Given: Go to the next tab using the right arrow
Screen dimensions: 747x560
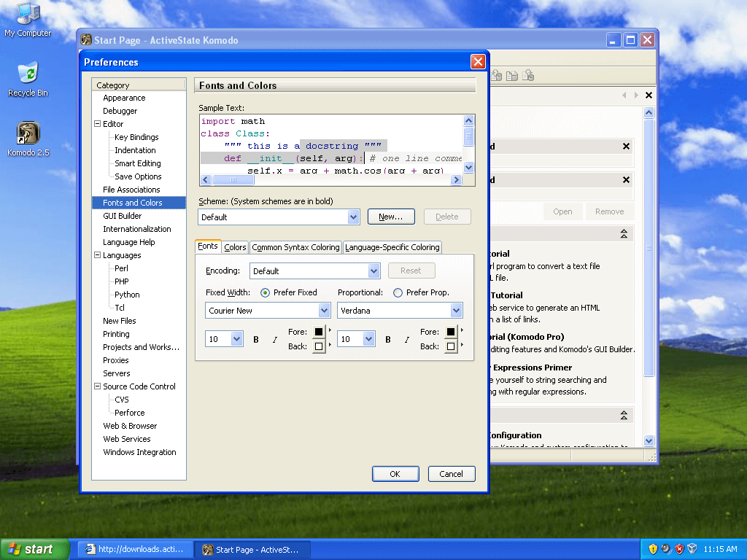Looking at the screenshot, I should pyautogui.click(x=636, y=96).
